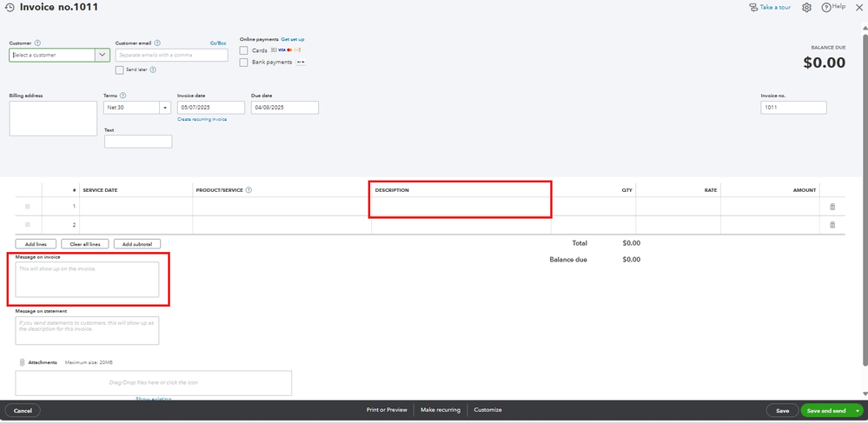Grab the row 2 drag handle icon
This screenshot has width=868, height=423.
(28, 224)
